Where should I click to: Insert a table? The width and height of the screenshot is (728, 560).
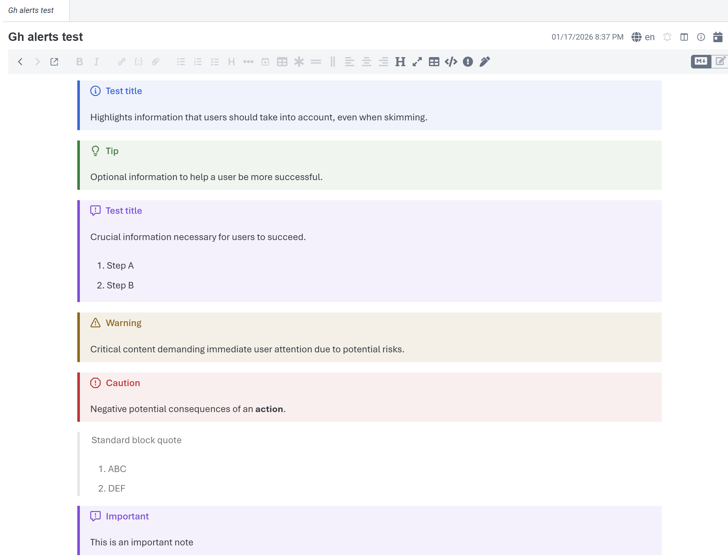[x=282, y=62]
